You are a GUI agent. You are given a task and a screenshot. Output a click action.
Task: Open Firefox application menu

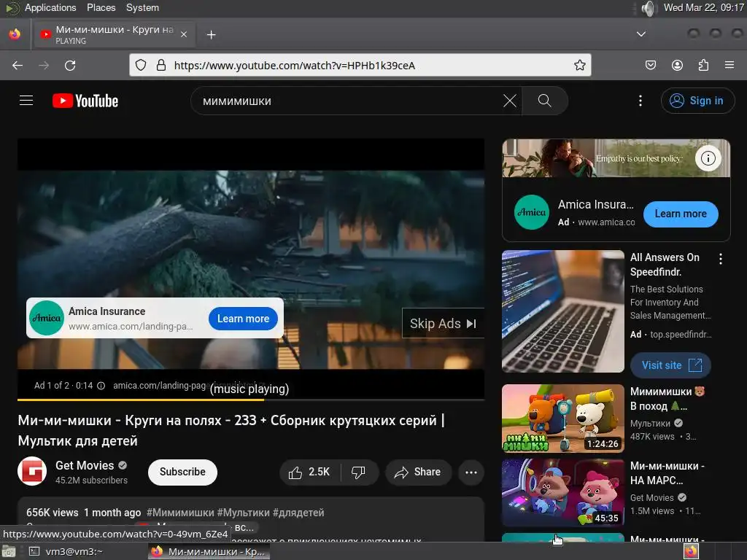click(x=729, y=65)
